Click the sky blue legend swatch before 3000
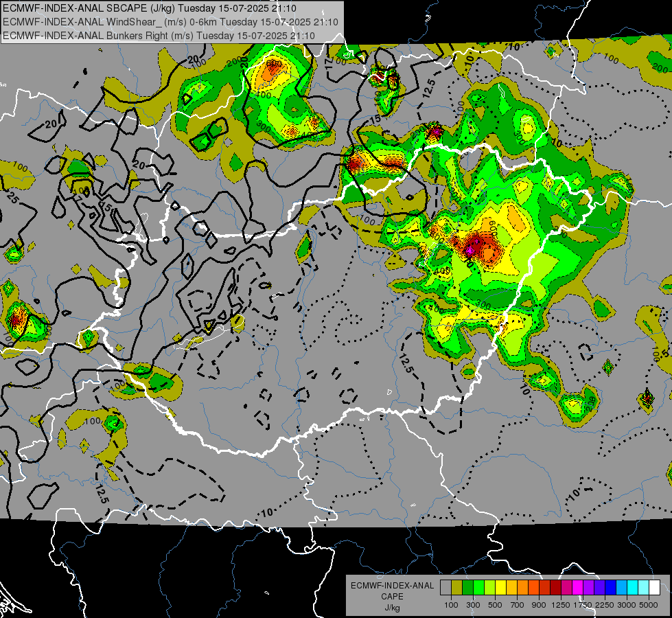This screenshot has height=618, width=672. (621, 588)
